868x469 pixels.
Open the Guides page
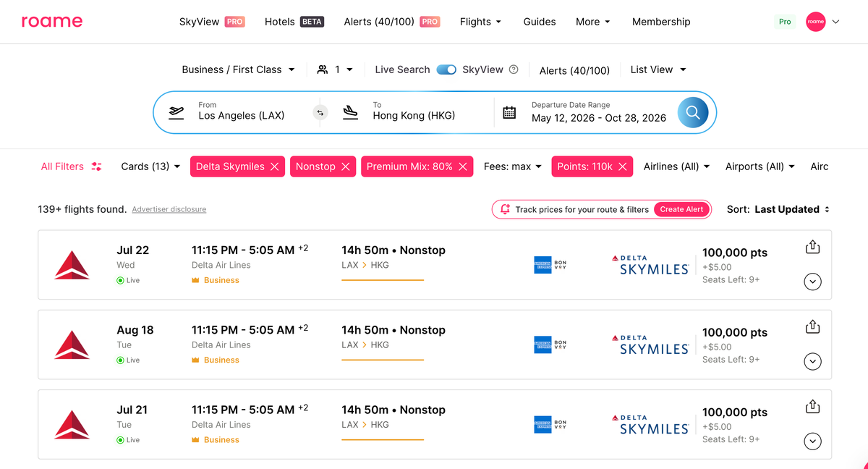click(540, 22)
